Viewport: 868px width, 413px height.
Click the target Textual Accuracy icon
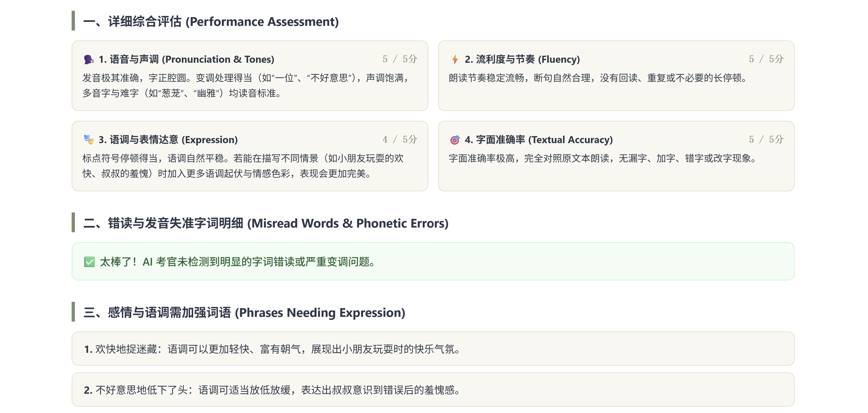(x=455, y=140)
